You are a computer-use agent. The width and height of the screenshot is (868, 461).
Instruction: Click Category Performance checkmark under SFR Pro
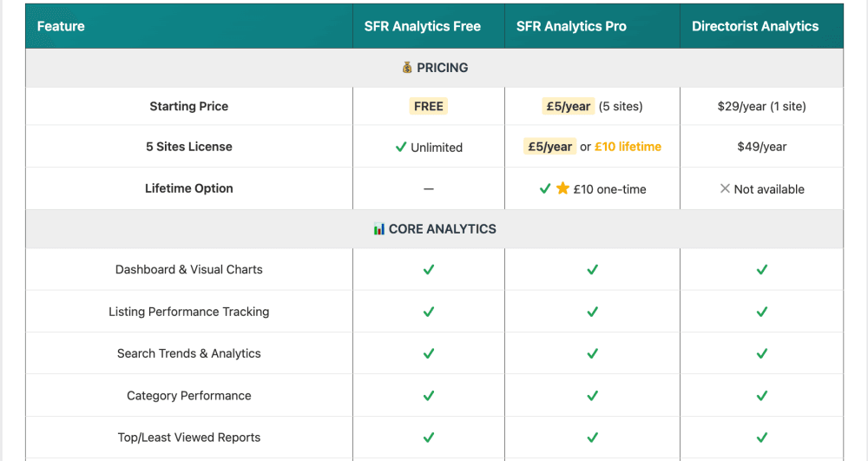[x=592, y=396]
